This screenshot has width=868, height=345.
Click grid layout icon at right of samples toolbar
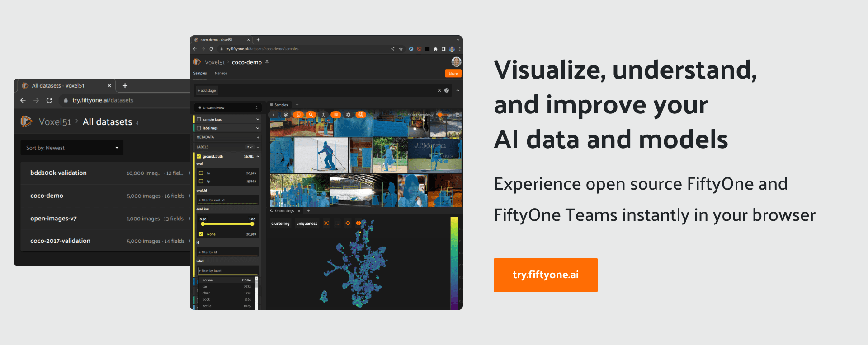click(x=458, y=115)
